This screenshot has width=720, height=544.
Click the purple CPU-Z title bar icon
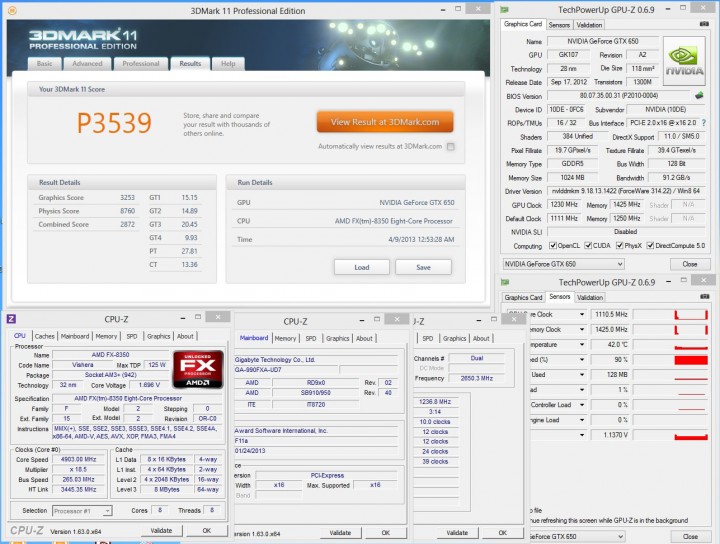coord(11,319)
